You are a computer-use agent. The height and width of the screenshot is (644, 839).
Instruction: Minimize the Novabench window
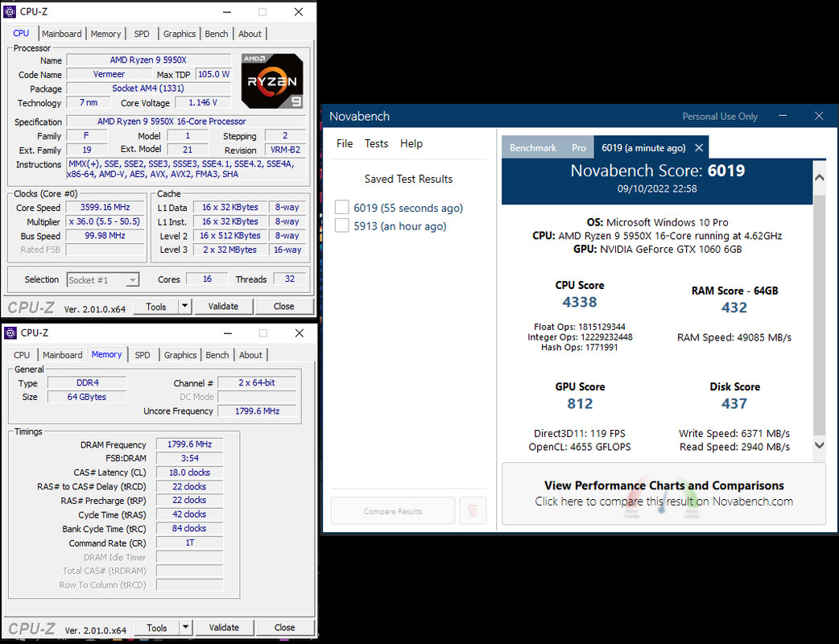point(783,116)
